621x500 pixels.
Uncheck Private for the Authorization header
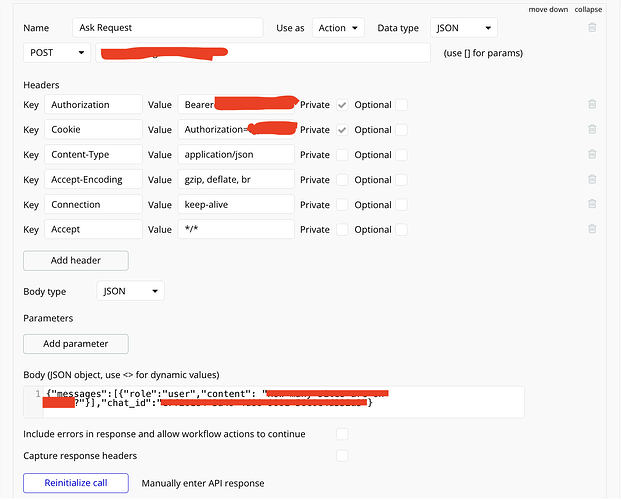tap(342, 105)
